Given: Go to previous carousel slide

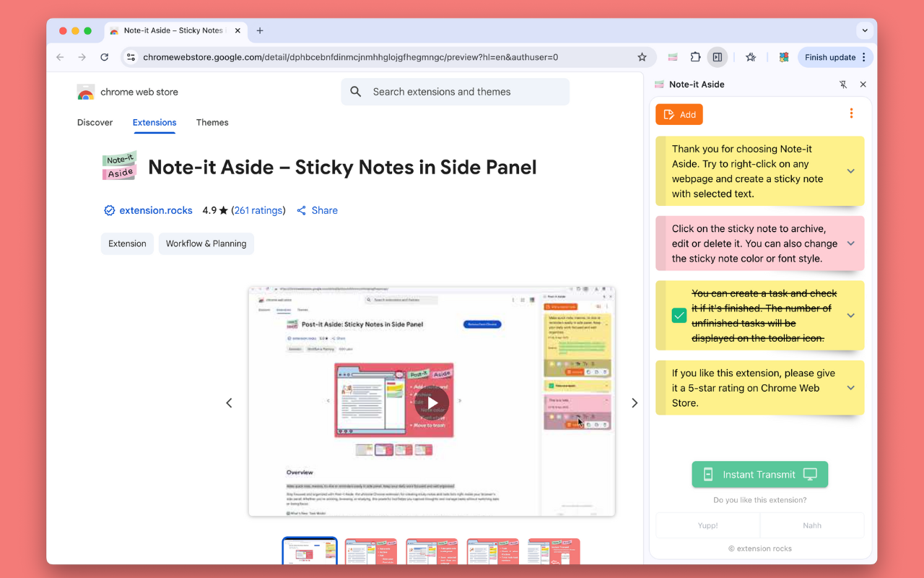Looking at the screenshot, I should click(229, 402).
